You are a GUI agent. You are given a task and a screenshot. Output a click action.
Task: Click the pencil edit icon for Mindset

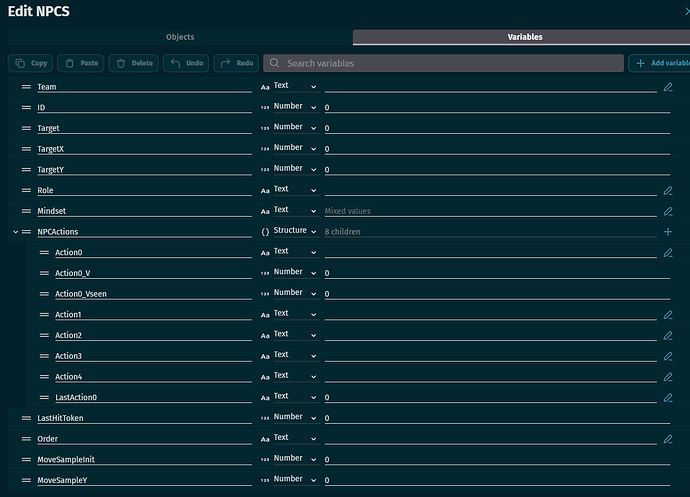[668, 211]
